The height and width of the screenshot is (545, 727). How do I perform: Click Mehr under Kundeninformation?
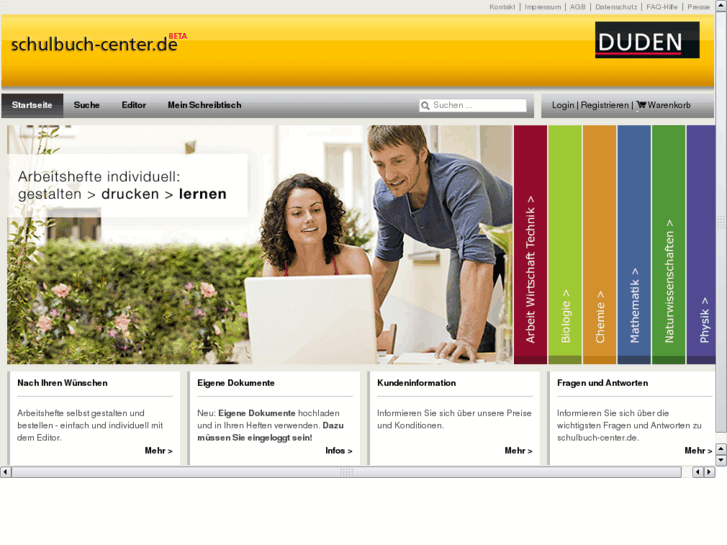click(518, 451)
